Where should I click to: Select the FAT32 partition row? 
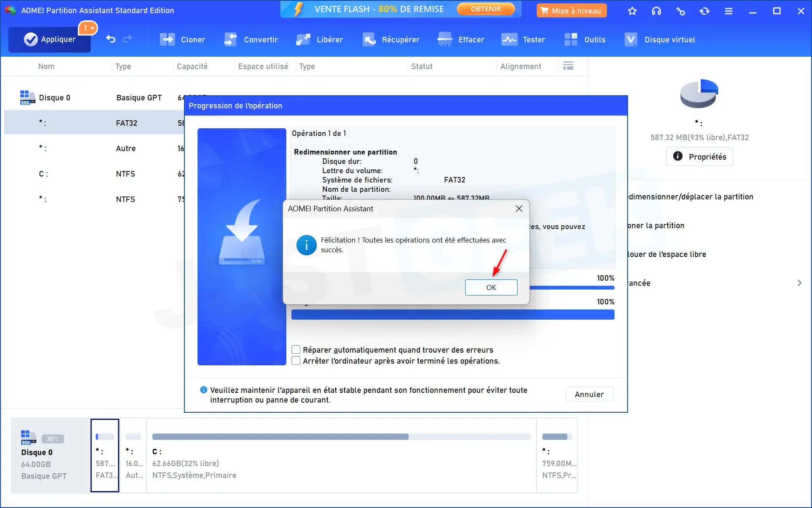click(94, 123)
